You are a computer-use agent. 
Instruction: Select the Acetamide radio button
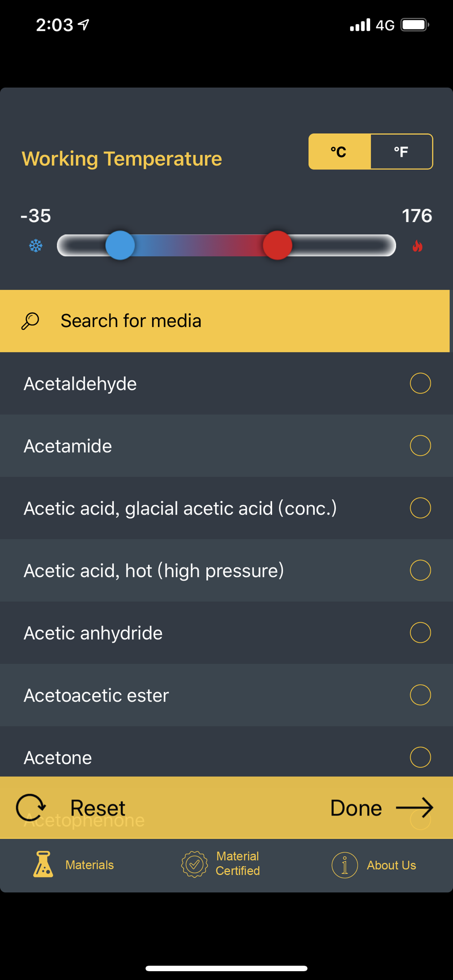pos(420,445)
